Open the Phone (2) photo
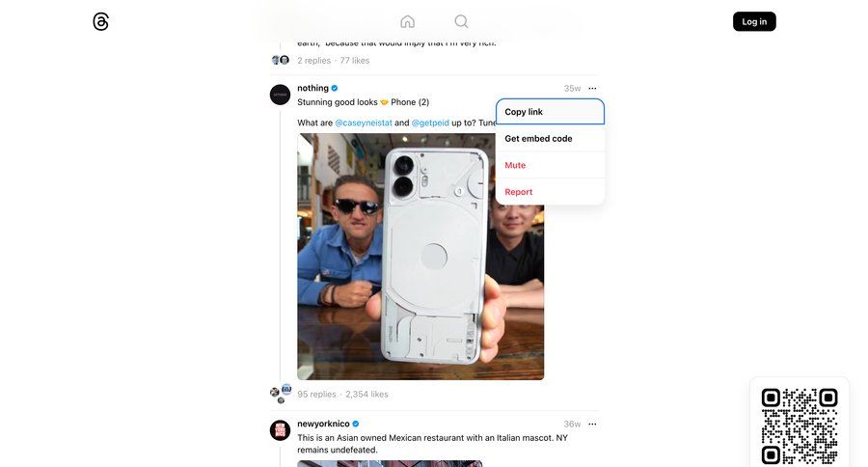Viewport: 868px width, 467px height. 420,257
